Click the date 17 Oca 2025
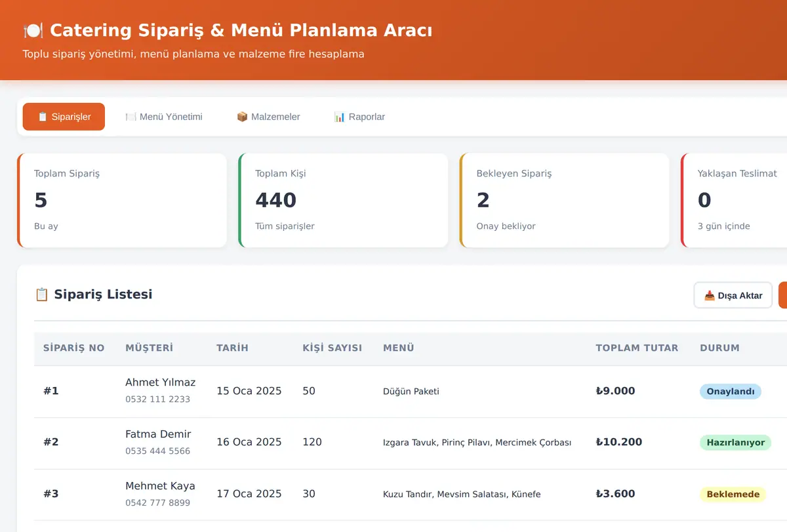Viewport: 787px width, 532px height. click(249, 494)
